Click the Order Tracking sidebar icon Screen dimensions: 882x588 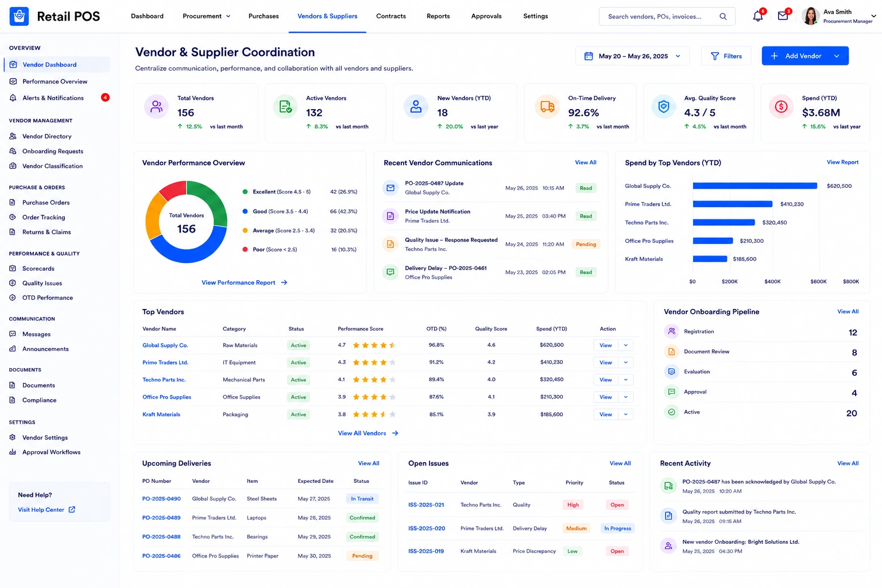[13, 217]
